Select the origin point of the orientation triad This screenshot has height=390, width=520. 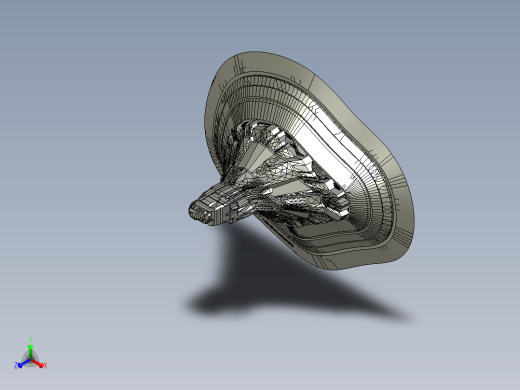click(x=30, y=360)
